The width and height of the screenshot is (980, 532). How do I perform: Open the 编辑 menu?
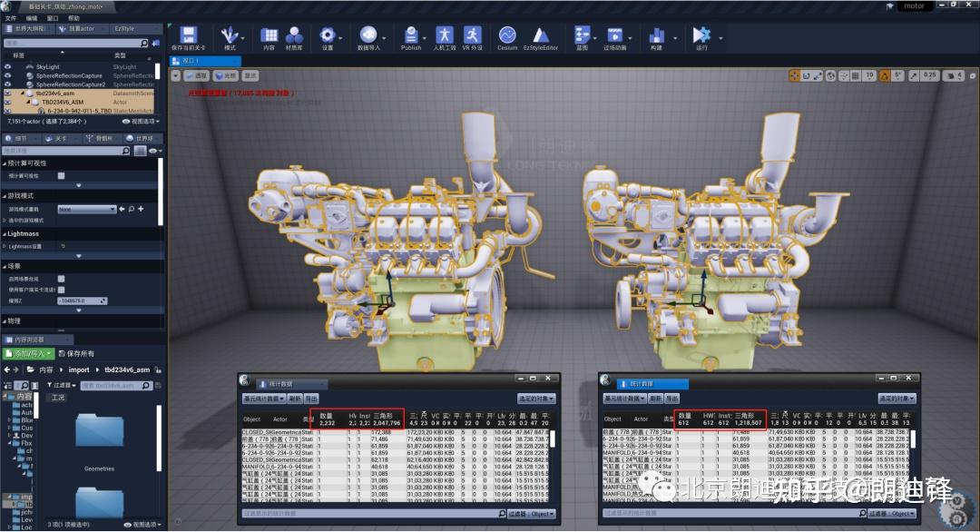[x=34, y=16]
